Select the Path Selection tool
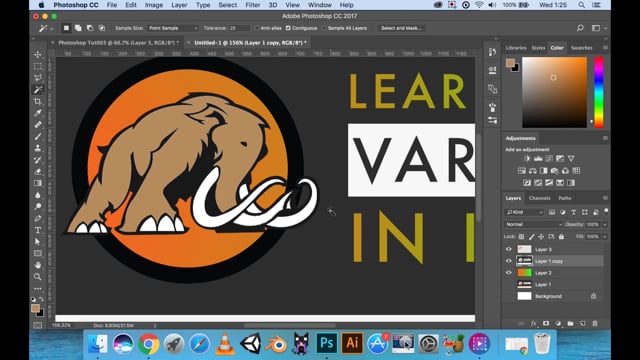640x360 pixels. coord(38,242)
